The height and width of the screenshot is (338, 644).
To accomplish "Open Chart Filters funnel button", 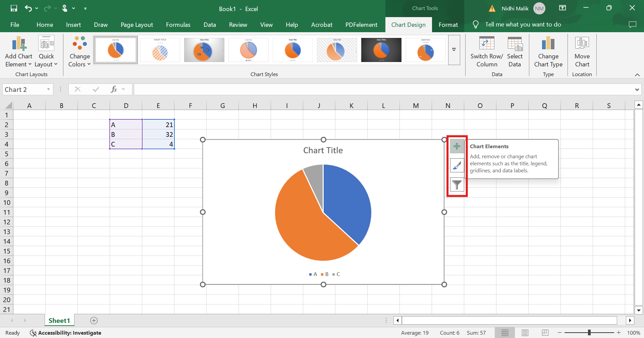I will pos(457,184).
